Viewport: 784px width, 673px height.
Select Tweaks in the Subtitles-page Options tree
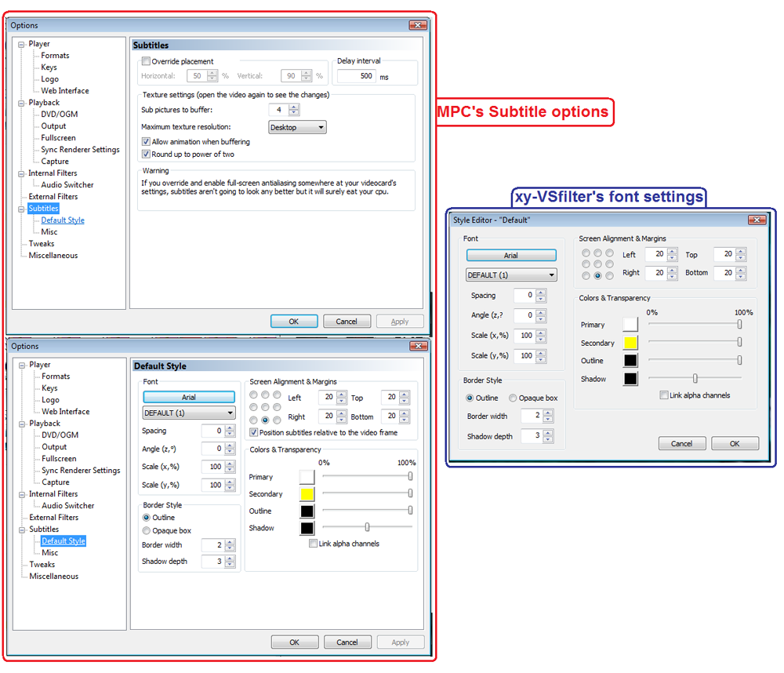click(42, 244)
